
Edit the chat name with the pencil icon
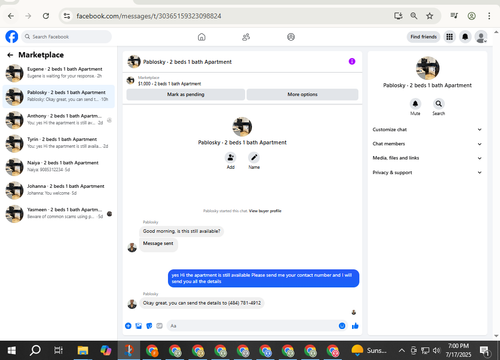(254, 157)
